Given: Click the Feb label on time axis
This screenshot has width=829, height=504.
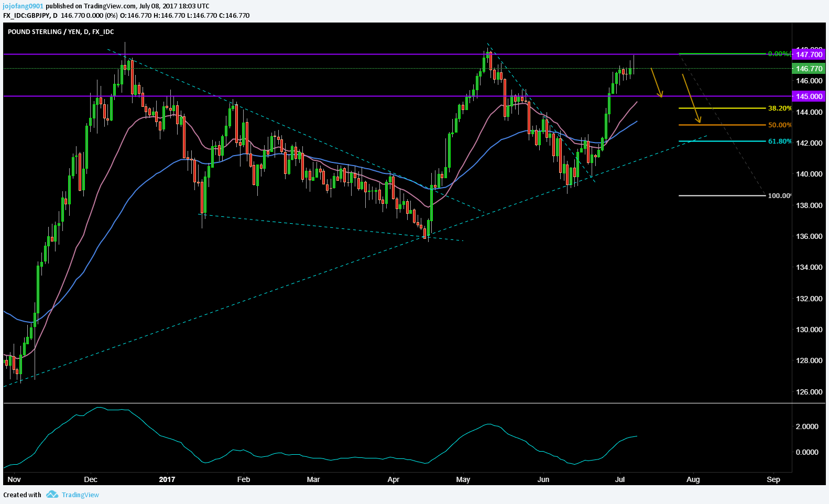Looking at the screenshot, I should (244, 479).
